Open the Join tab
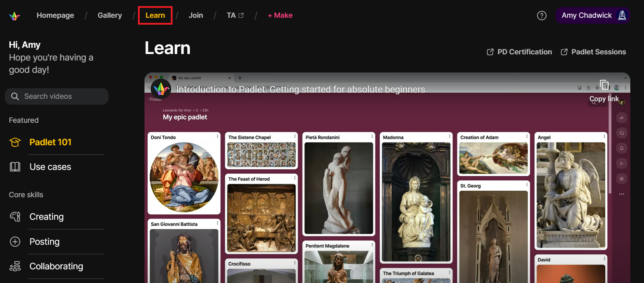 196,15
